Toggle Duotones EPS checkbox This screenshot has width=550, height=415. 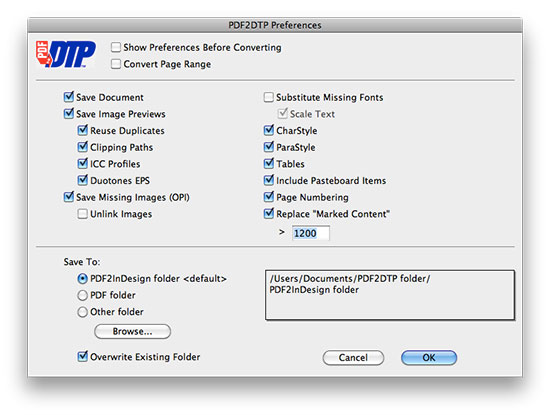pyautogui.click(x=83, y=180)
